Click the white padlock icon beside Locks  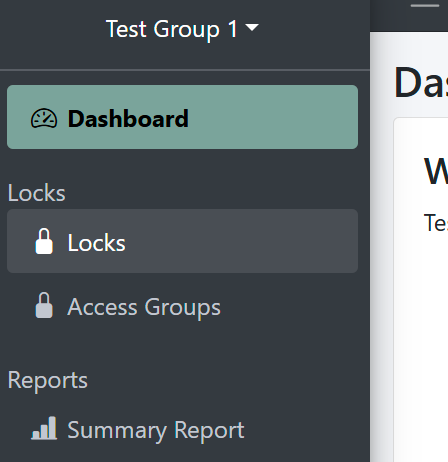point(44,241)
